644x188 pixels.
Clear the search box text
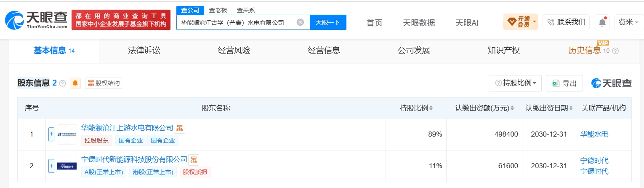(300, 22)
